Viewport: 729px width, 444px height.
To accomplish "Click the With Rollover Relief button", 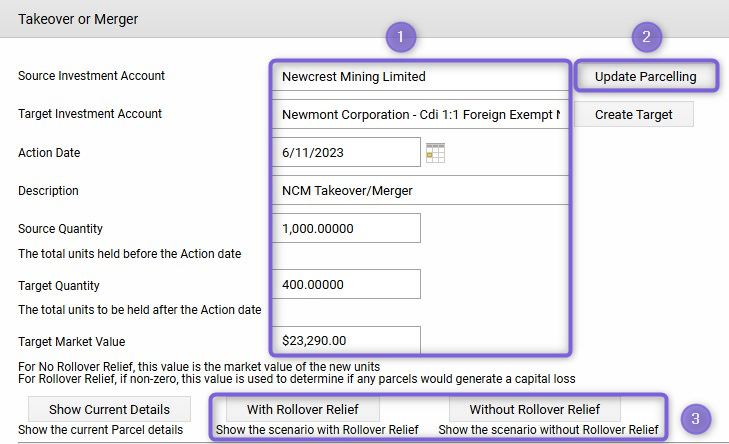I will 303,409.
